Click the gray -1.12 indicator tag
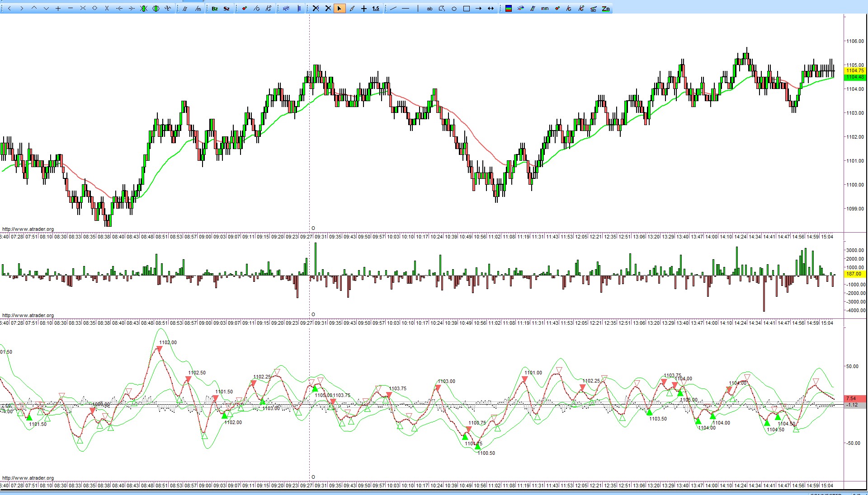 pyautogui.click(x=855, y=405)
